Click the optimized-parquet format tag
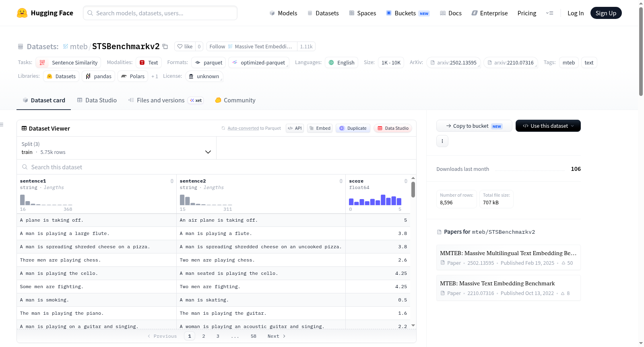Viewport: 644px width, 347px height. pyautogui.click(x=259, y=62)
